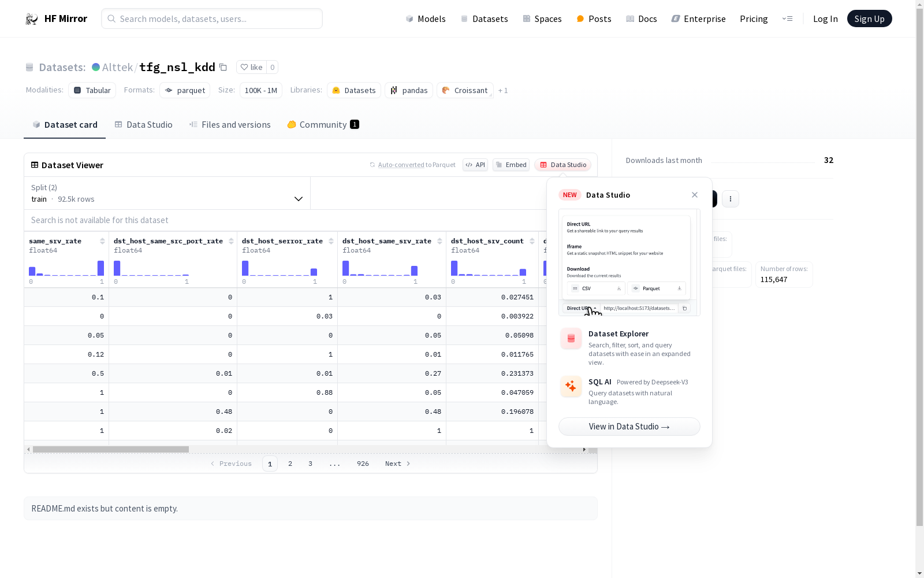
Task: Sort by same_srv_rate column
Action: 102,241
